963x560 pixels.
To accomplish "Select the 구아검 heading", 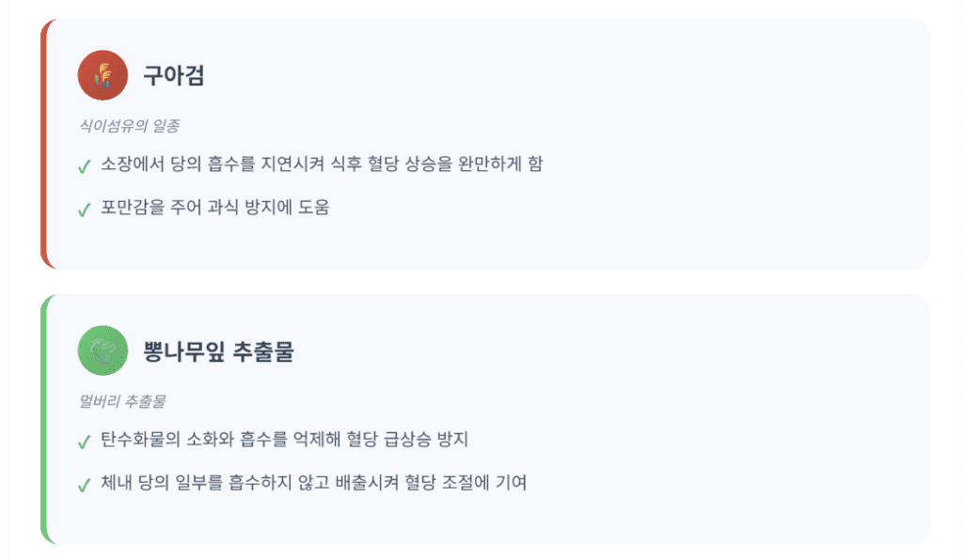I will pyautogui.click(x=173, y=75).
